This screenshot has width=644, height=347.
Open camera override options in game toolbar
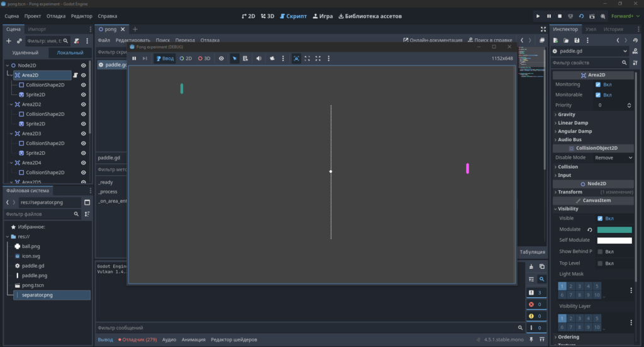point(283,59)
